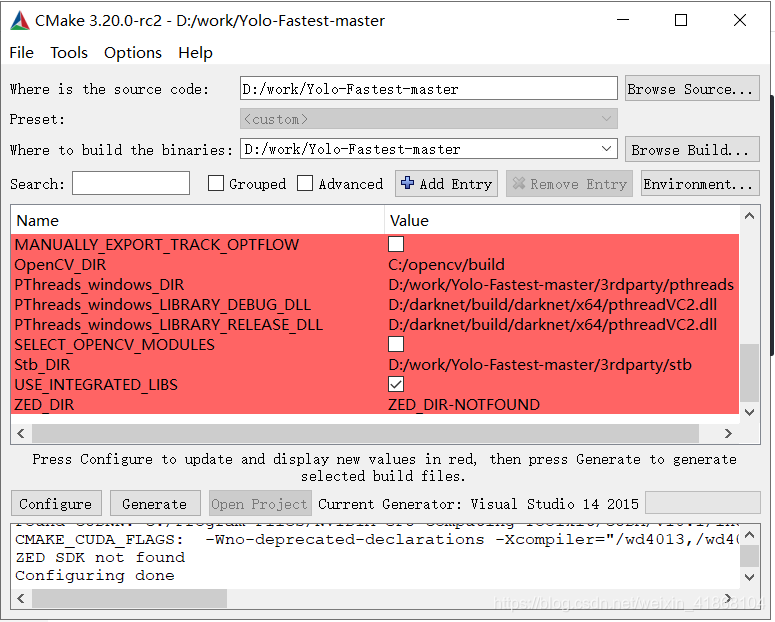Edit the 3rdparty/stb path value
This screenshot has height=622, width=775.
[540, 364]
